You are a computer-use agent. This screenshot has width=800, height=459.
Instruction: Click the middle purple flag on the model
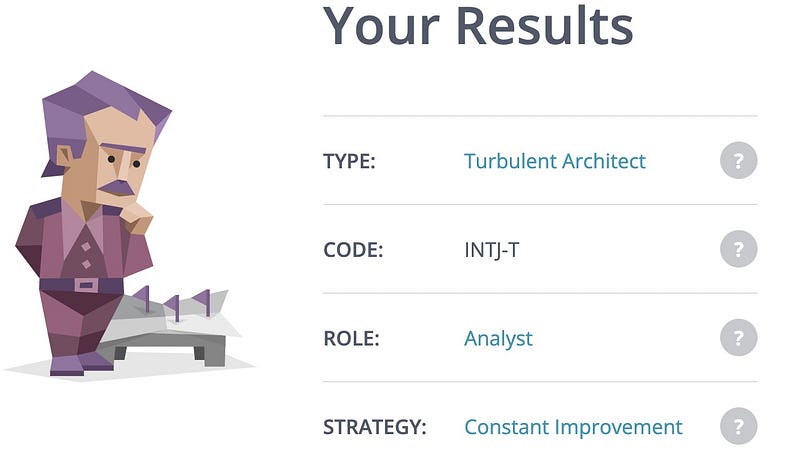pos(173,308)
